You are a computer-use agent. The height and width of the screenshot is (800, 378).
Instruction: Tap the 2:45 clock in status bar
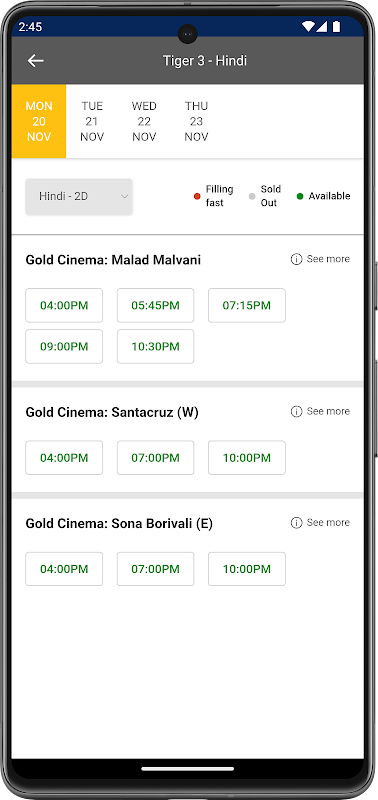pos(30,27)
